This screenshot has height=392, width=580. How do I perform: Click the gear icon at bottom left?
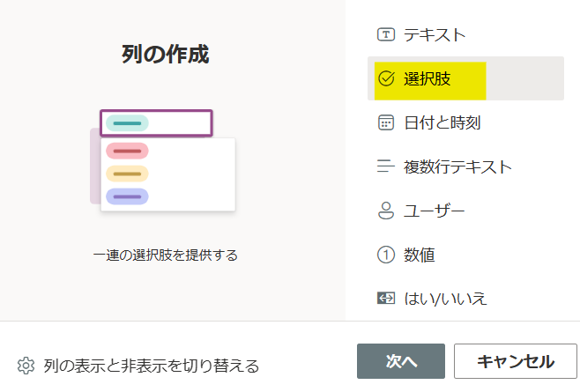pos(26,366)
